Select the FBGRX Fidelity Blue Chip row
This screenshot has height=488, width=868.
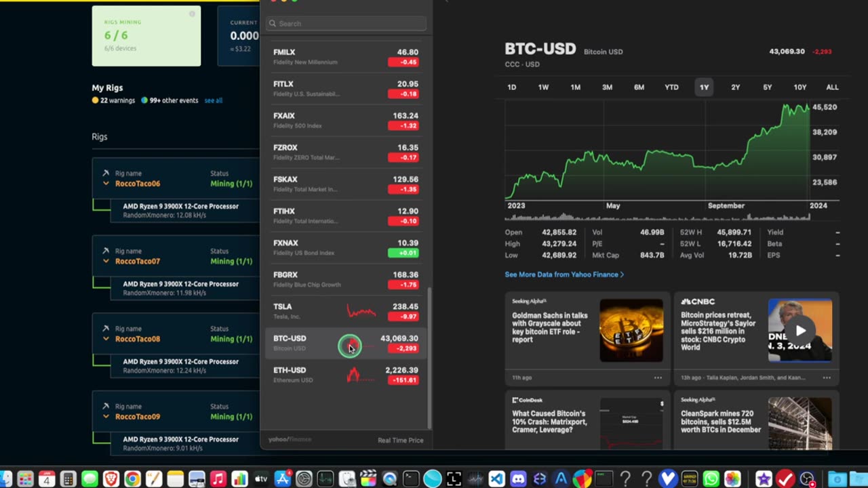(x=346, y=279)
